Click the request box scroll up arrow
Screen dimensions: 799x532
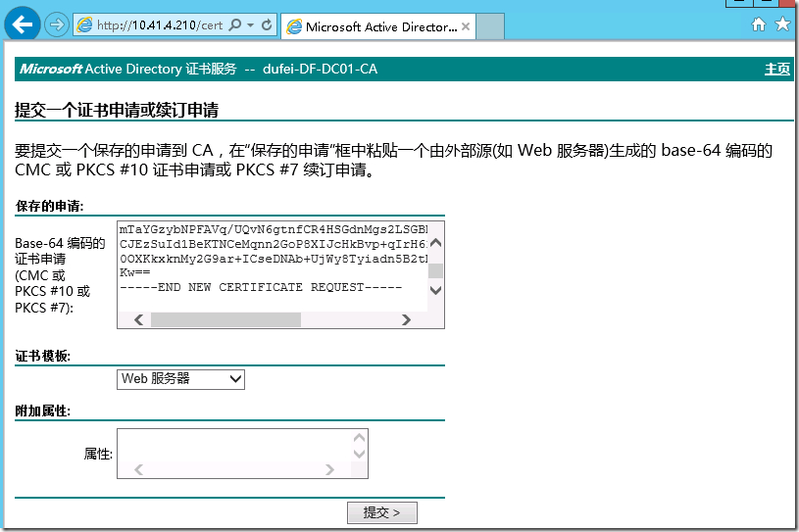(x=435, y=243)
